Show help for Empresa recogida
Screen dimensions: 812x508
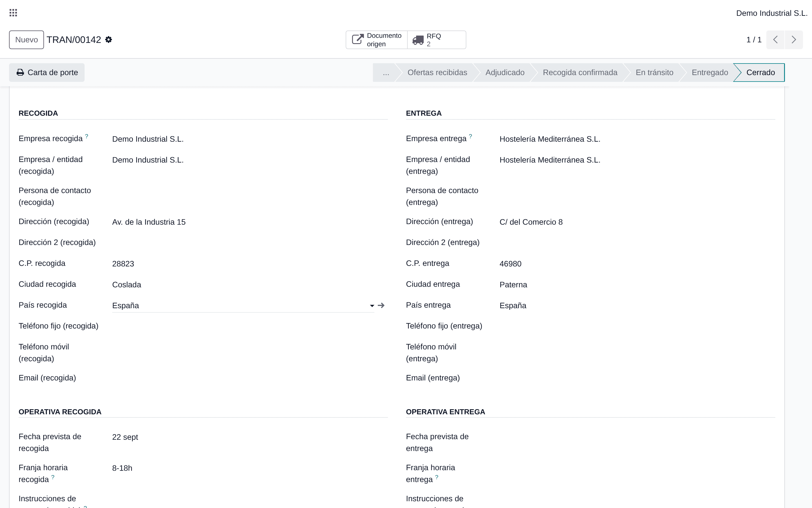click(x=87, y=136)
